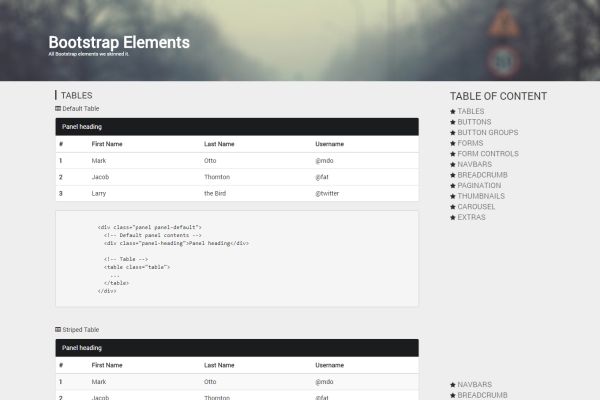Click the Default Table subtitle

(80, 109)
